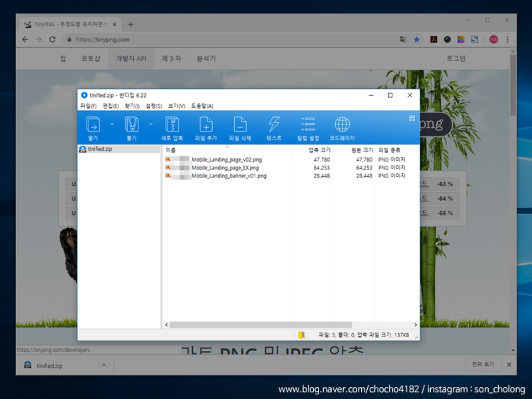Click the 제 3 자 navigation link
Screen dimensions: 532x399
point(172,59)
